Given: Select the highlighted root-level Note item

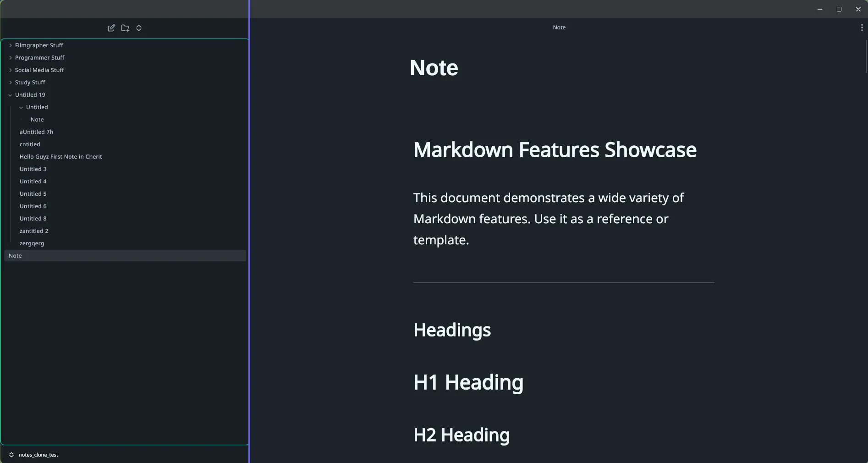Looking at the screenshot, I should [15, 256].
